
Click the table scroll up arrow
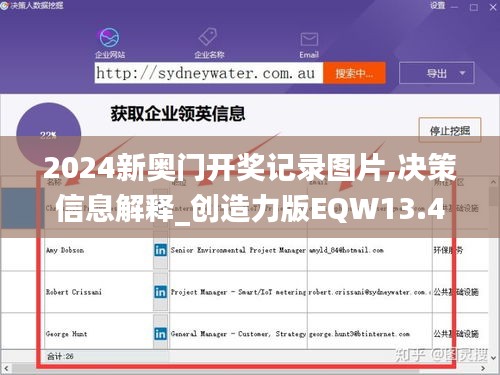(x=494, y=182)
